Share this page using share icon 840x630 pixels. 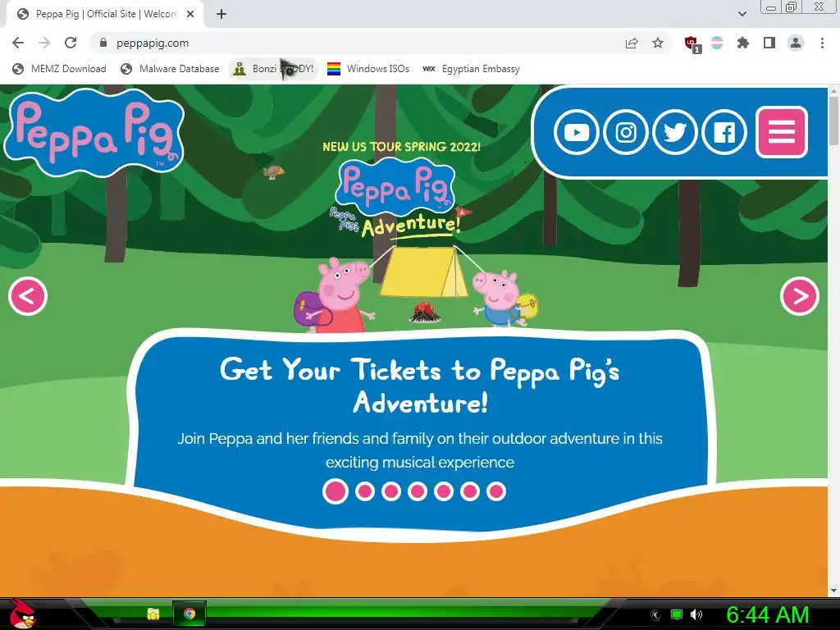click(x=632, y=43)
